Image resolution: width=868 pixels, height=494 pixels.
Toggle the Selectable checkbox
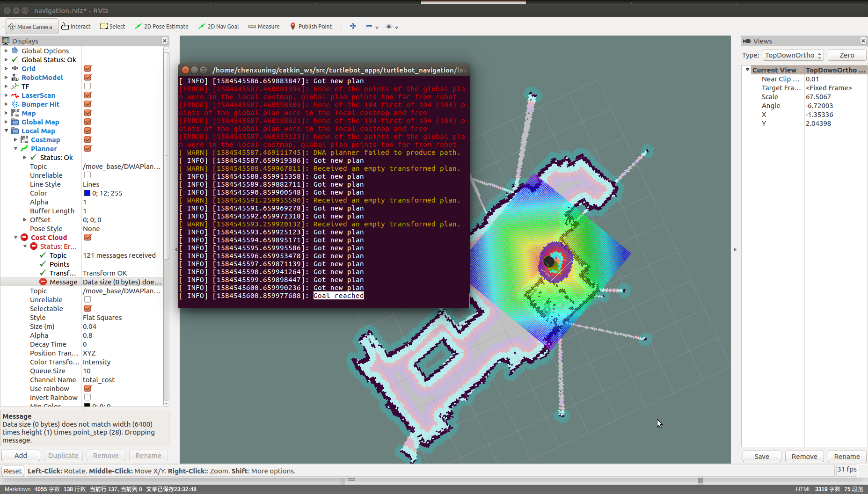point(88,308)
